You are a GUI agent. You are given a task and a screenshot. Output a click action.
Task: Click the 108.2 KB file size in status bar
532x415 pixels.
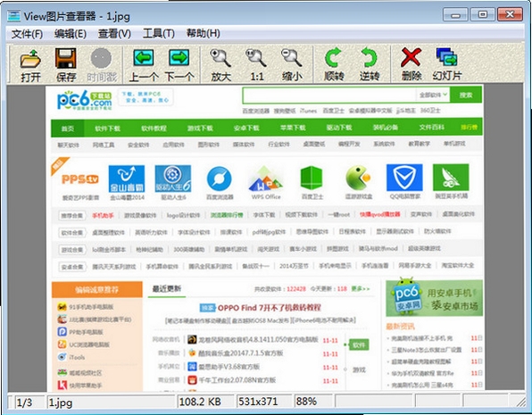pyautogui.click(x=200, y=402)
